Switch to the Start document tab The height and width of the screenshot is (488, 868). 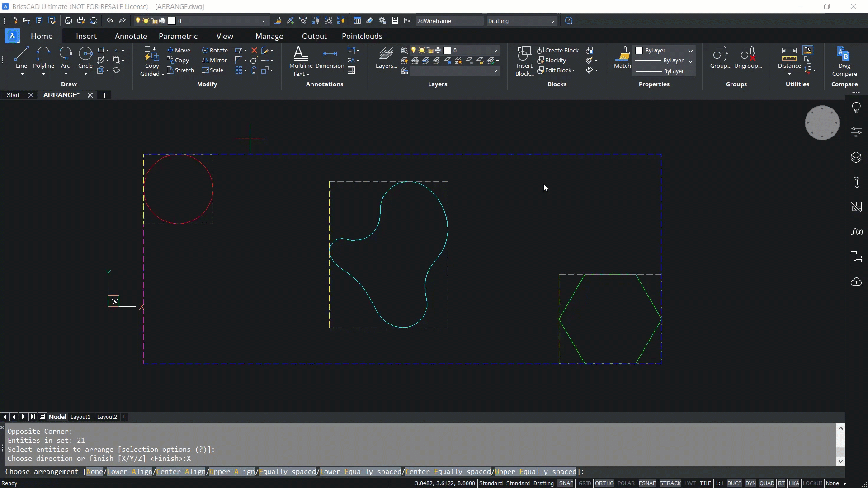(x=13, y=95)
